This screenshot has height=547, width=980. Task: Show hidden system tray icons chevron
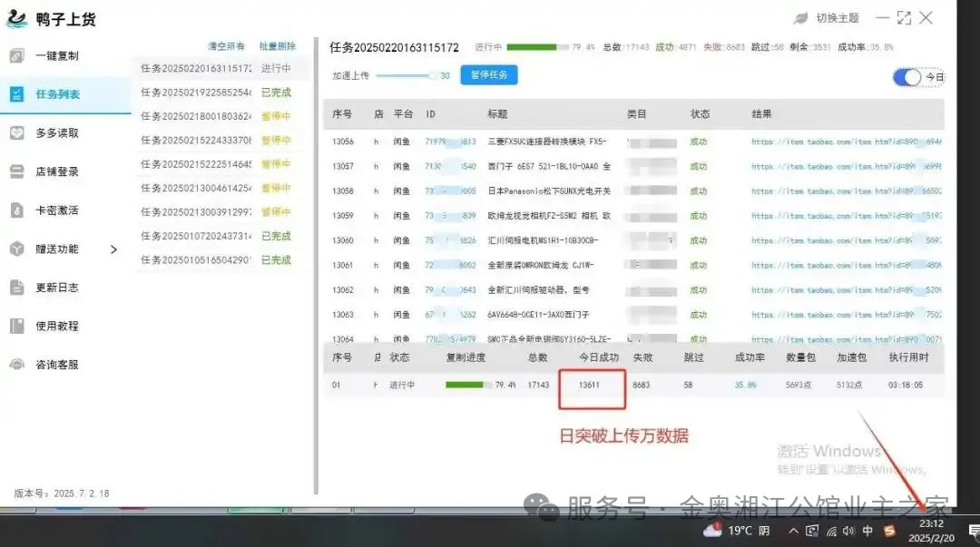pyautogui.click(x=794, y=531)
